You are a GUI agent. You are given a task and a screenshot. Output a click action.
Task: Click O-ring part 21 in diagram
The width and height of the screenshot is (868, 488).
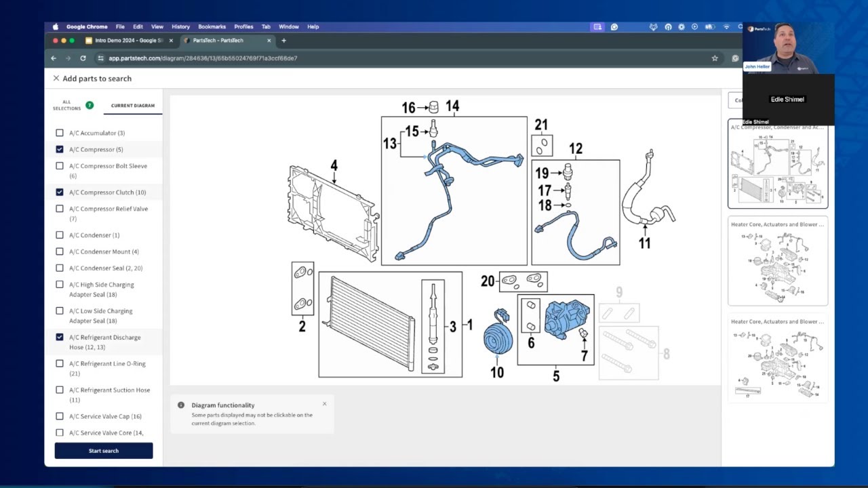tap(542, 145)
